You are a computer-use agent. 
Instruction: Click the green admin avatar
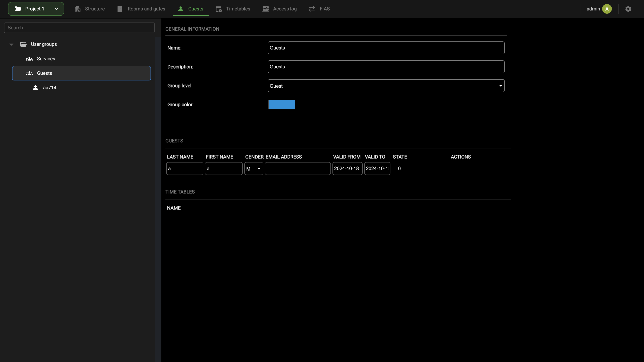click(607, 9)
